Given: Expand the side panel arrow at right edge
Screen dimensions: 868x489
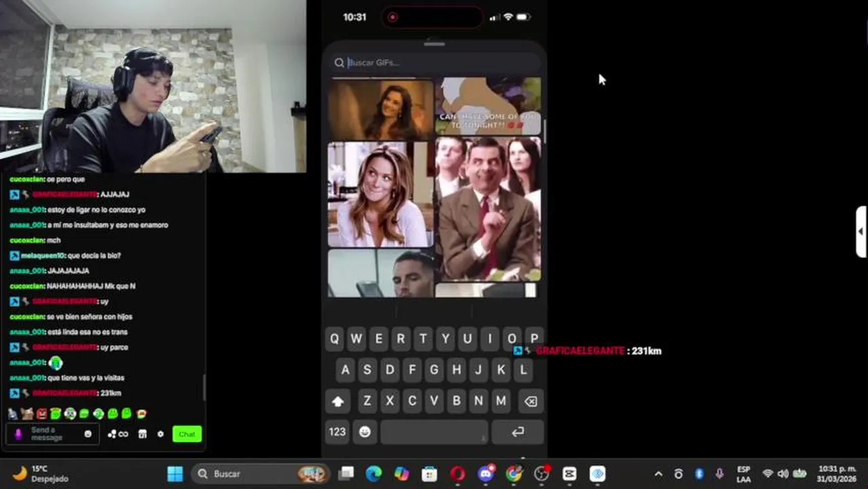Looking at the screenshot, I should click(x=861, y=232).
